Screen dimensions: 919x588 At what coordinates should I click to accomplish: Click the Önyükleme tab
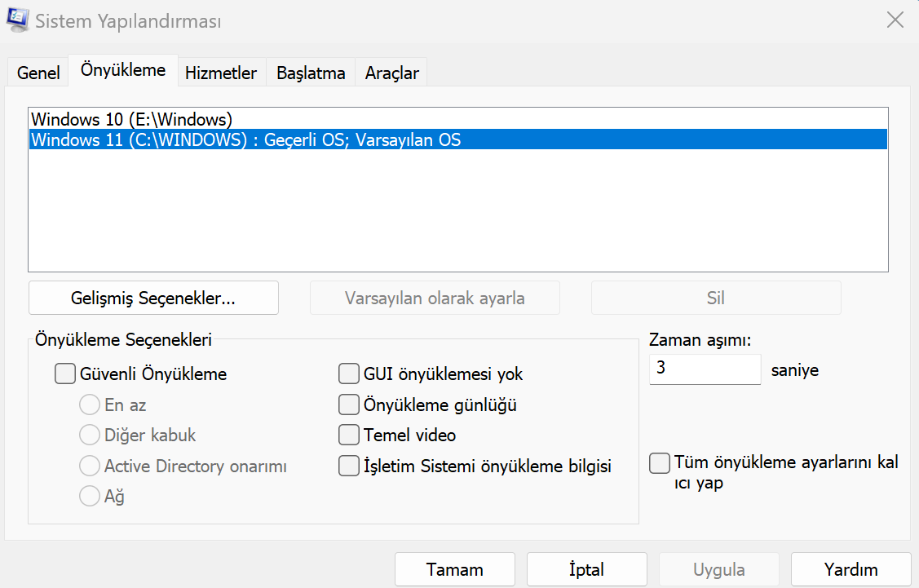tap(123, 70)
